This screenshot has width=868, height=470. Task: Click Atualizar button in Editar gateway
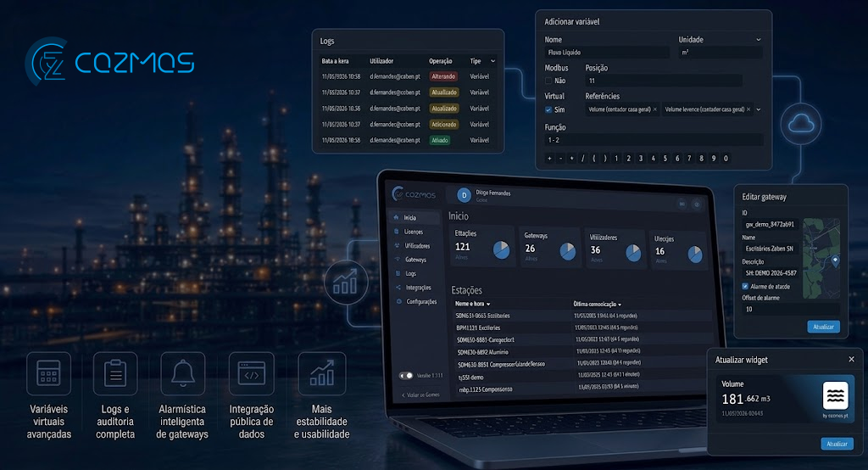pos(823,327)
